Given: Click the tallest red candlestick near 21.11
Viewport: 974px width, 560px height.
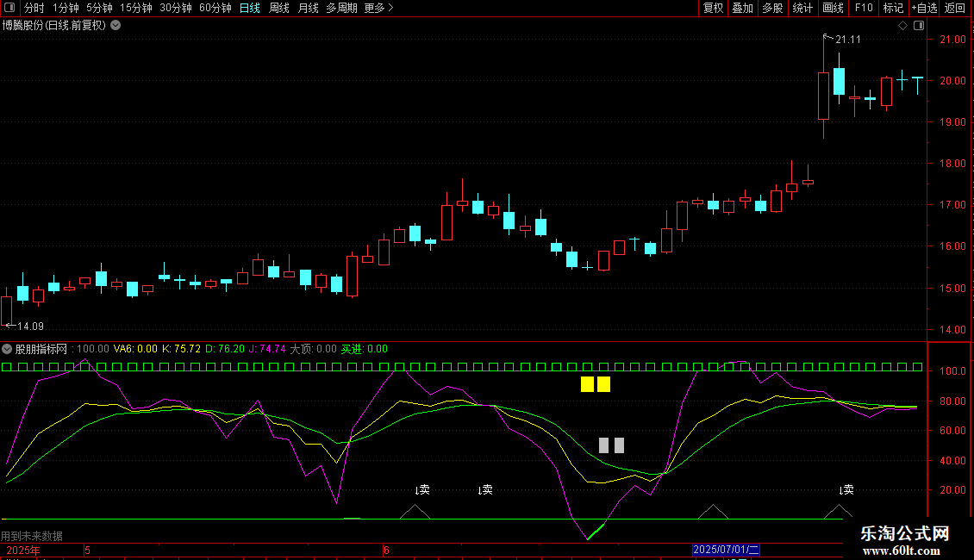Looking at the screenshot, I should pos(824,96).
